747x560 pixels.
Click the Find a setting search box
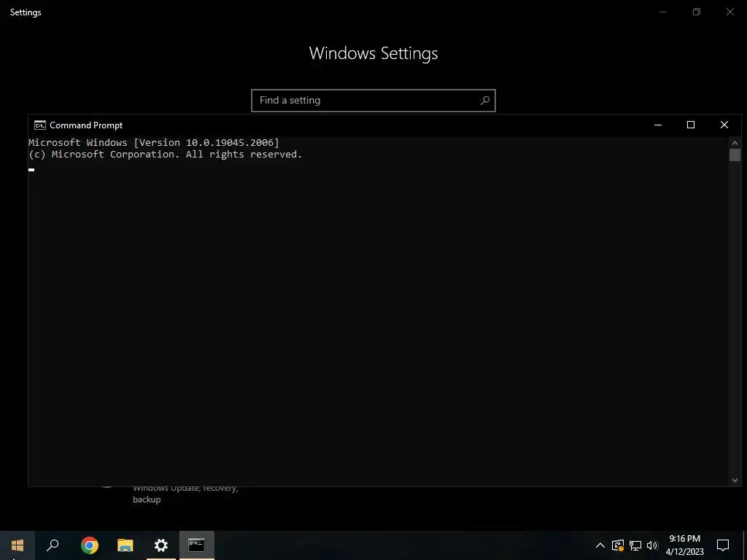tap(373, 101)
